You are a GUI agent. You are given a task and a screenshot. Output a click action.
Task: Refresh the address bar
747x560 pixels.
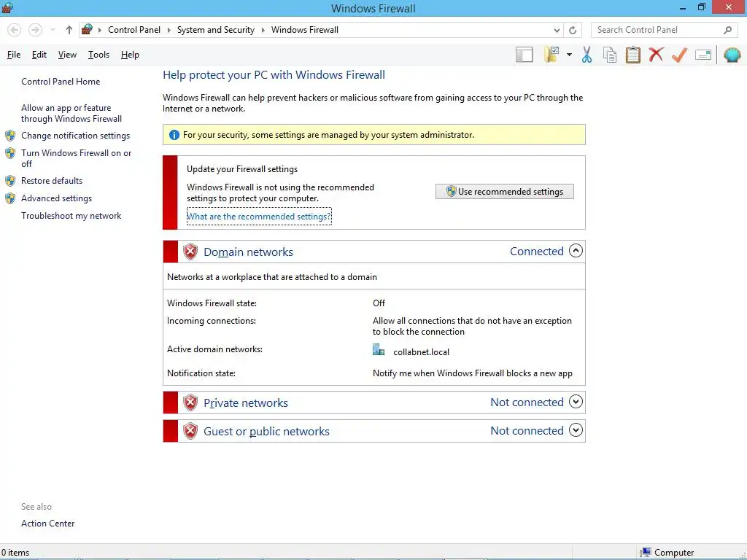point(573,30)
